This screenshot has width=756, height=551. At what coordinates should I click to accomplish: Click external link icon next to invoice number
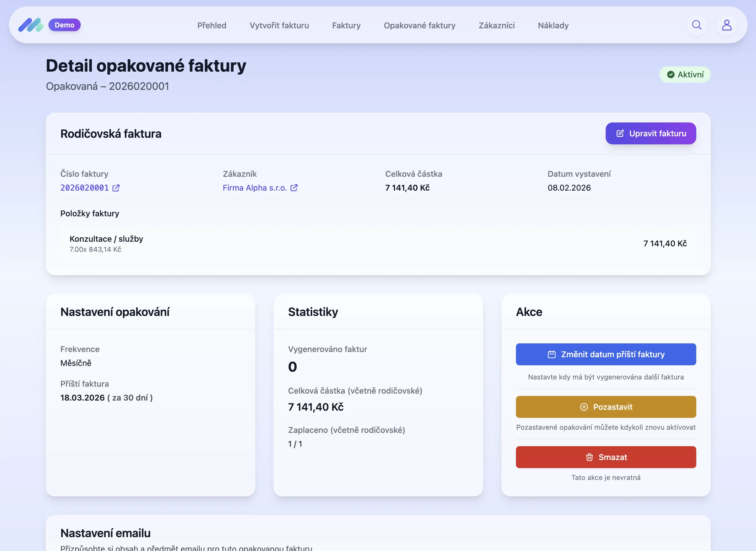coord(116,188)
